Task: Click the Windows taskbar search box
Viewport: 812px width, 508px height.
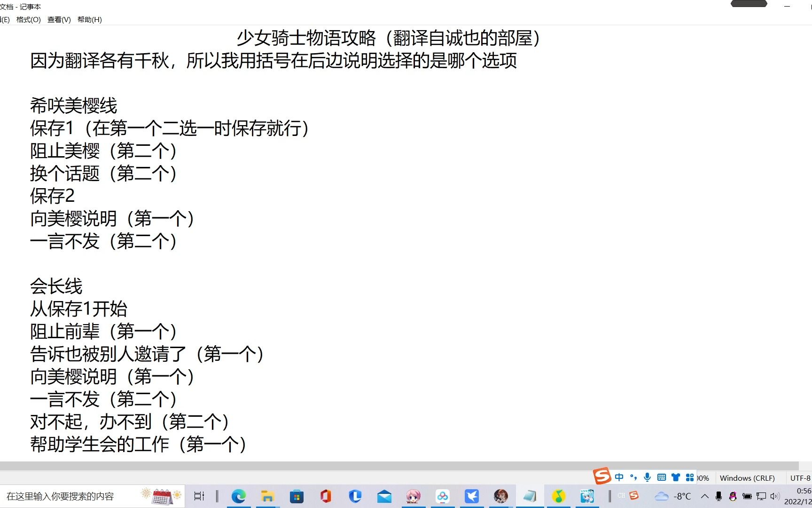Action: (92, 496)
